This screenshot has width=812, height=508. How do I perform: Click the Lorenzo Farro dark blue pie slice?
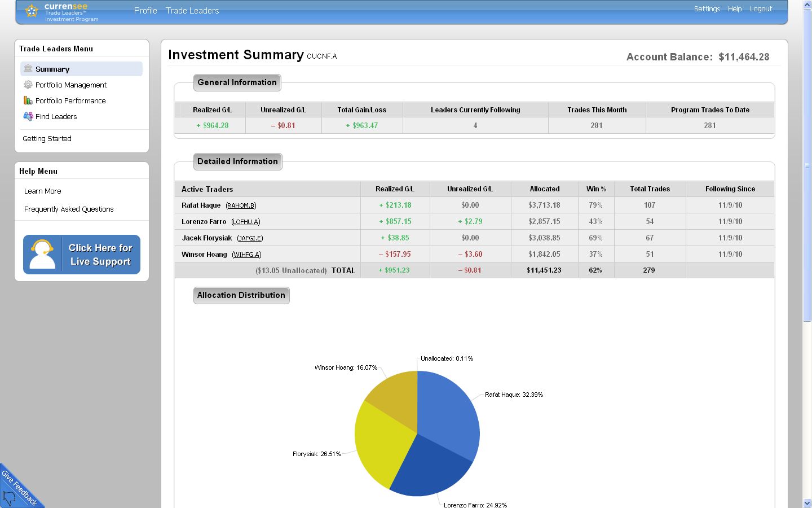tap(431, 468)
